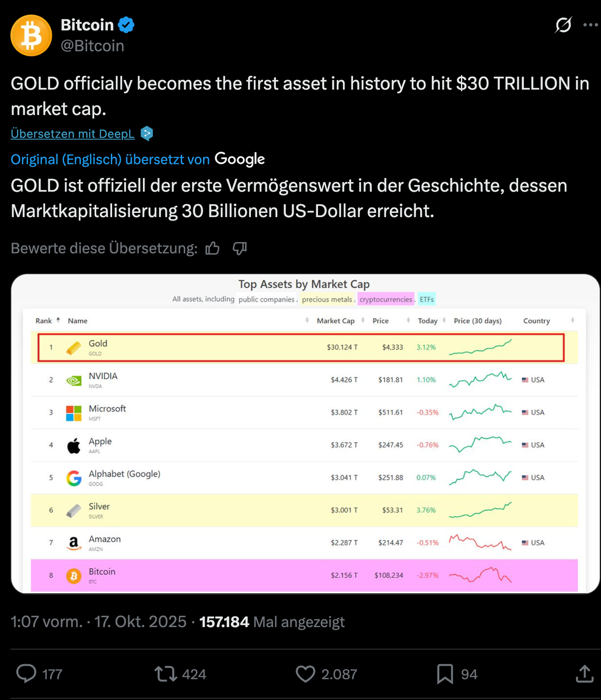Select the cryptocurrencies category tag

pos(386,299)
